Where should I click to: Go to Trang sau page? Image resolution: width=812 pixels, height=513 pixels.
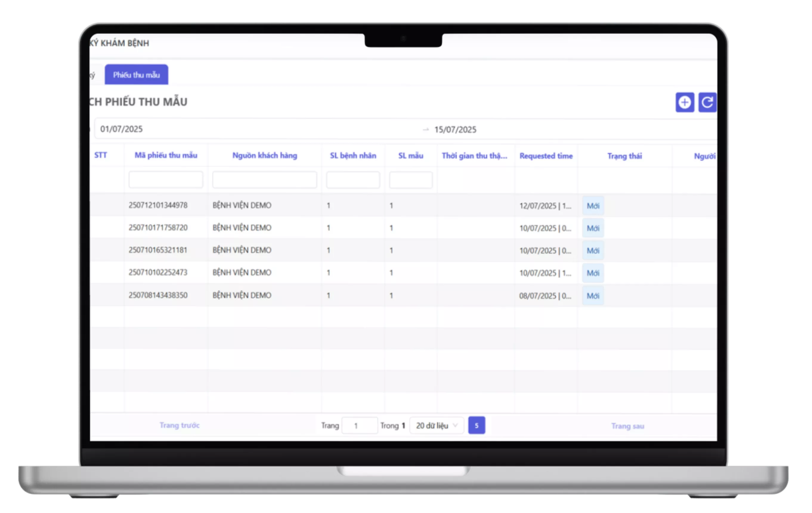tap(627, 426)
